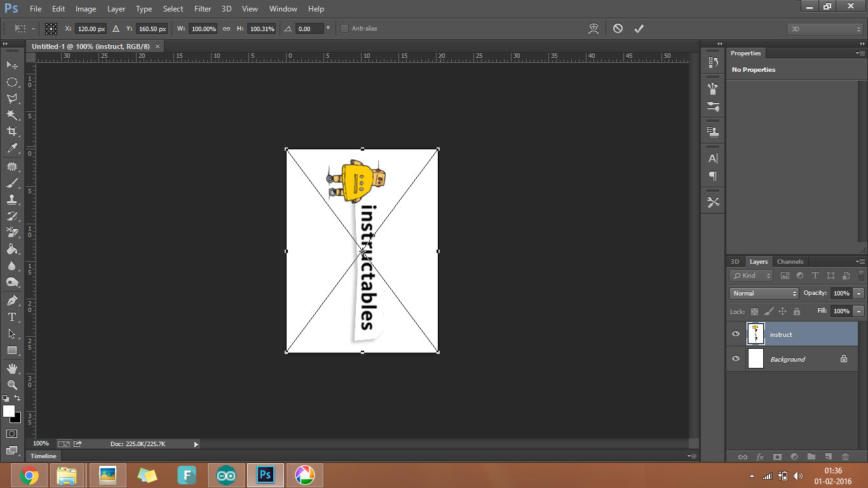Toggle lock all padlock icon
This screenshot has height=488, width=868.
click(x=796, y=311)
